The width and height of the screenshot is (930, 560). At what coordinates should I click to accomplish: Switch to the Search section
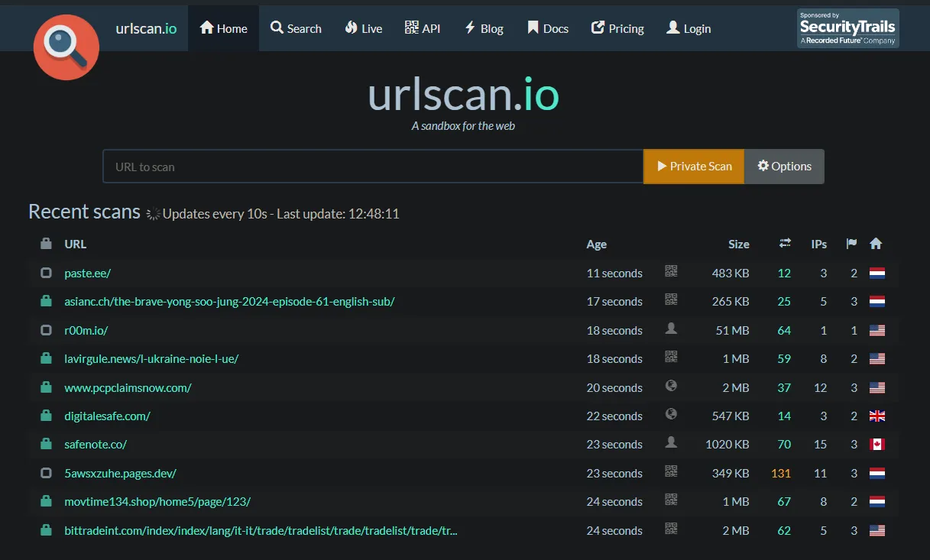pyautogui.click(x=296, y=28)
